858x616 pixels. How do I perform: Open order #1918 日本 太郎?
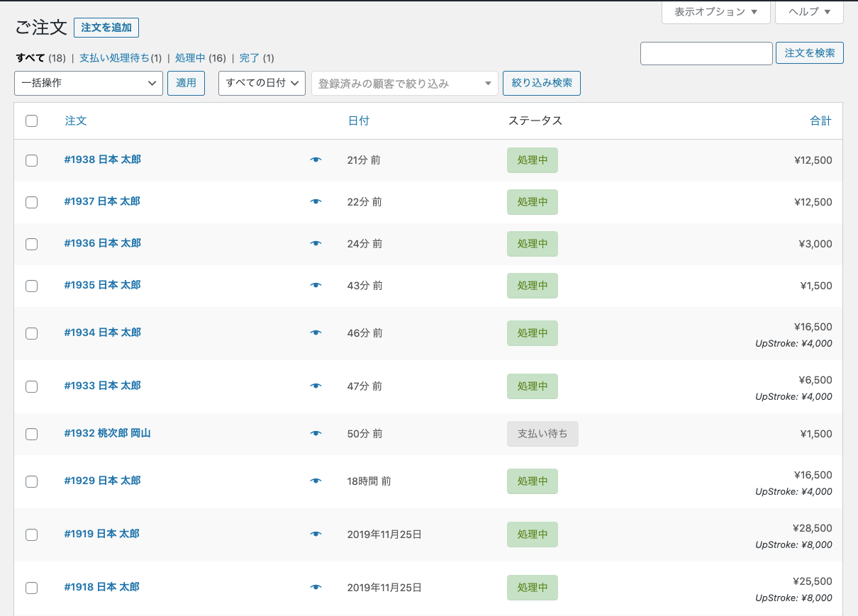[x=101, y=587]
